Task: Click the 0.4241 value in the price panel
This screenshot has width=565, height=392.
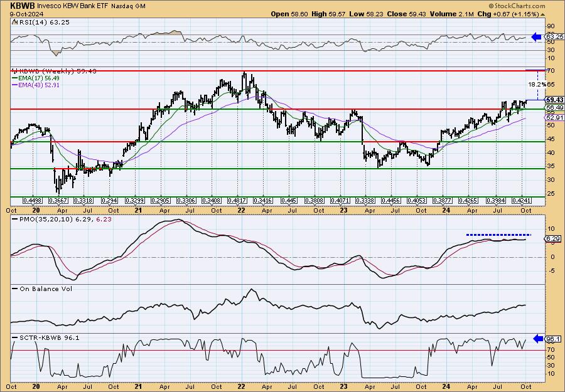Action: (x=522, y=201)
